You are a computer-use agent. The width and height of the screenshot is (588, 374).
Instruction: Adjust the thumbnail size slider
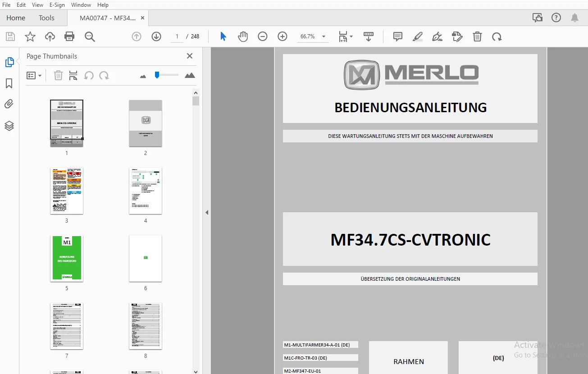pyautogui.click(x=157, y=75)
